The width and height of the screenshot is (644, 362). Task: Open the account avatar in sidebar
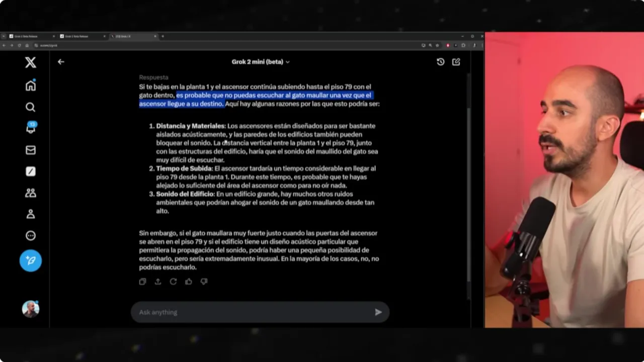point(31,309)
